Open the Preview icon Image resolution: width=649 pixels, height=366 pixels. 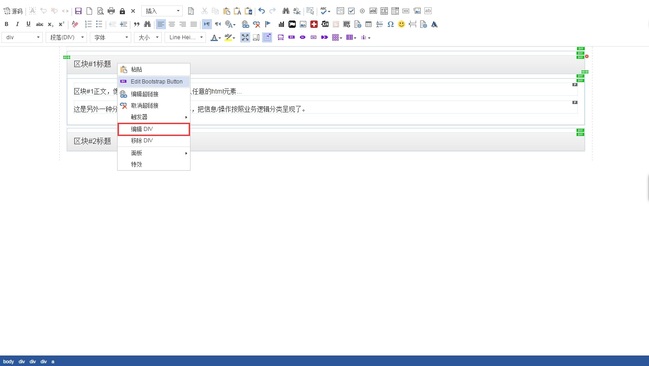pyautogui.click(x=100, y=11)
